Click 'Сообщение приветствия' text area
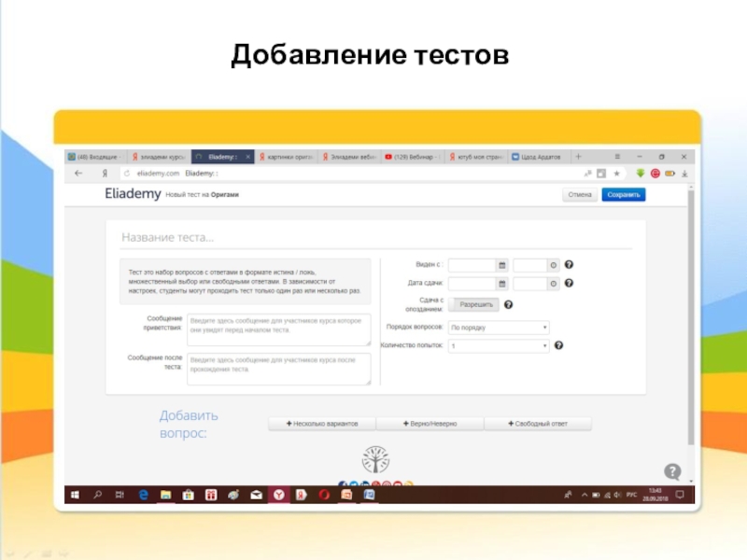 278,329
